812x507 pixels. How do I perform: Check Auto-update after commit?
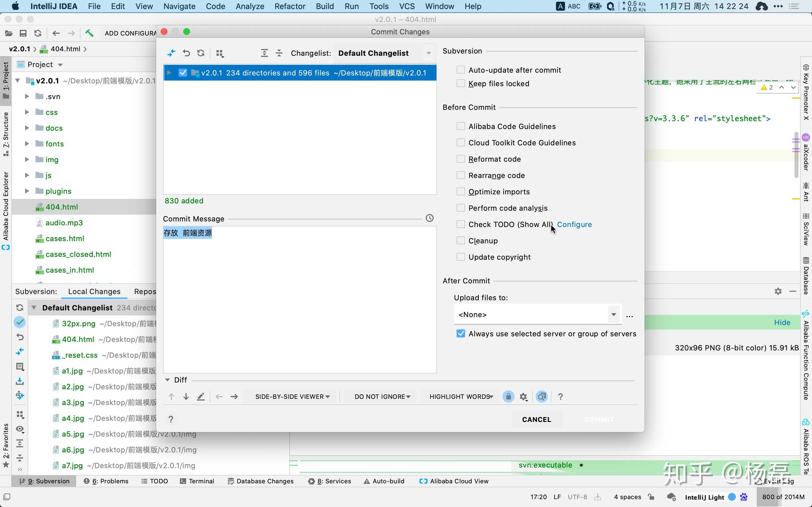pyautogui.click(x=461, y=70)
